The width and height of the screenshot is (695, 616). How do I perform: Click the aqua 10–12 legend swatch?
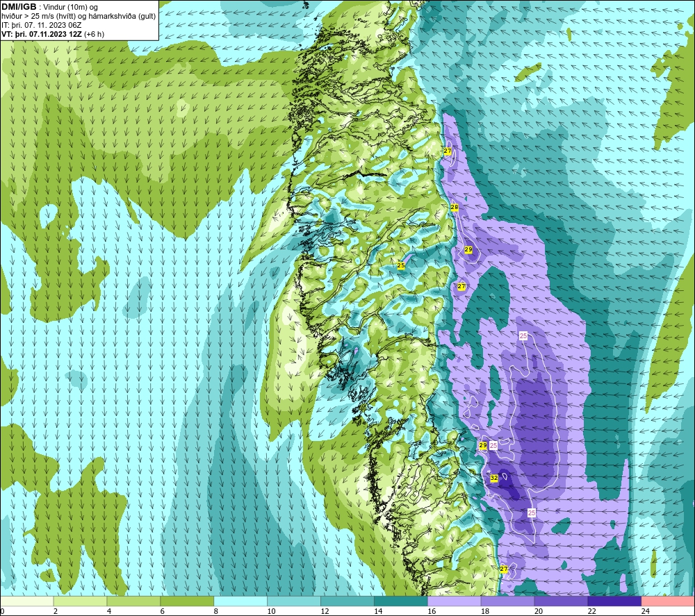coord(294,601)
